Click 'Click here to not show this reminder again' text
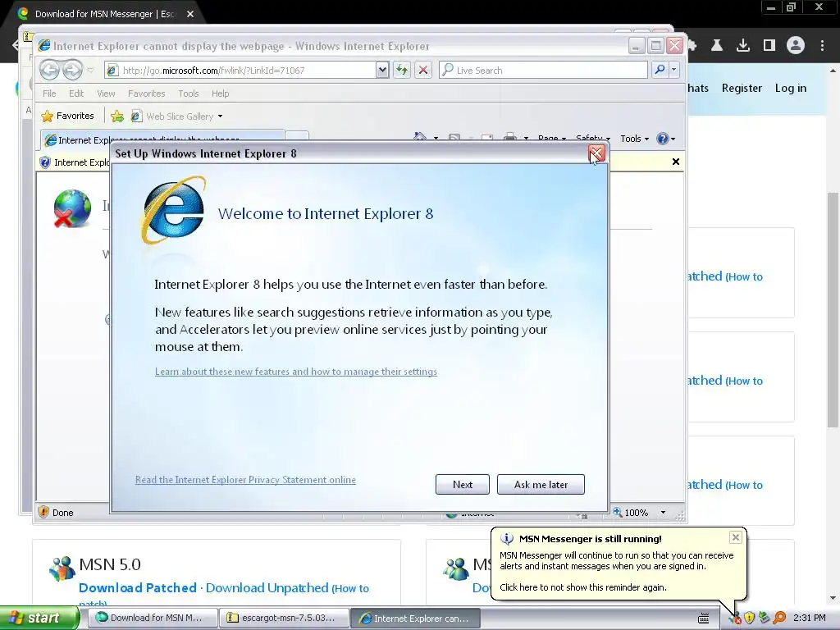The height and width of the screenshot is (630, 840). [x=583, y=587]
